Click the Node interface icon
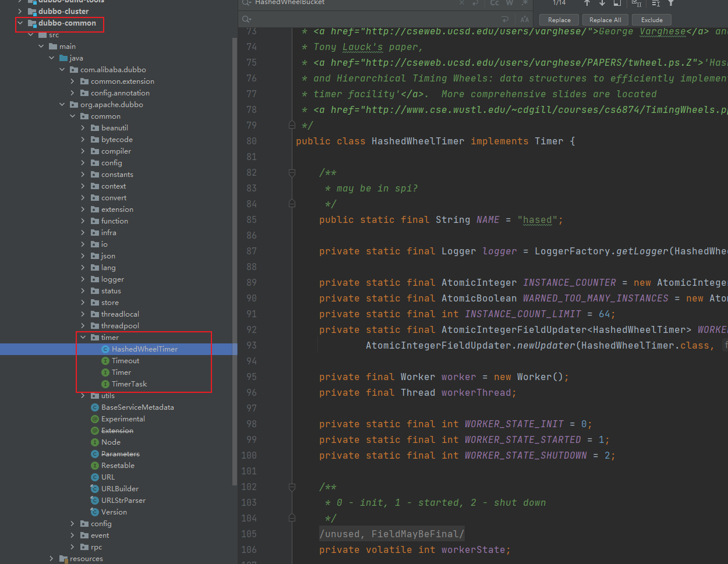 95,442
